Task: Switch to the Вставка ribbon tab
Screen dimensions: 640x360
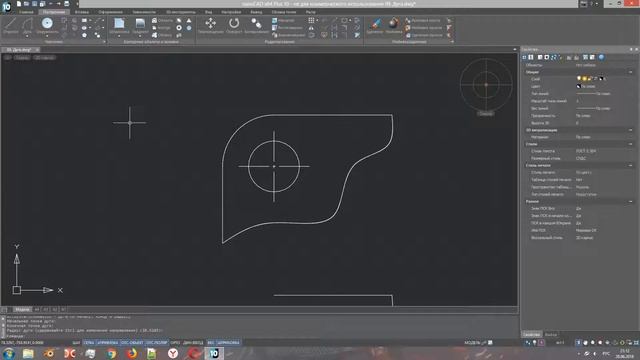Action: click(82, 12)
